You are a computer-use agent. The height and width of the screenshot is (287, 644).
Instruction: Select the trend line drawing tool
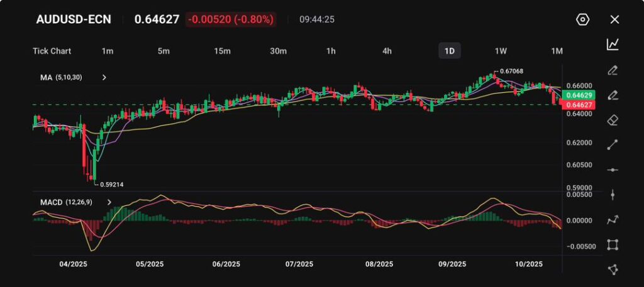(613, 145)
